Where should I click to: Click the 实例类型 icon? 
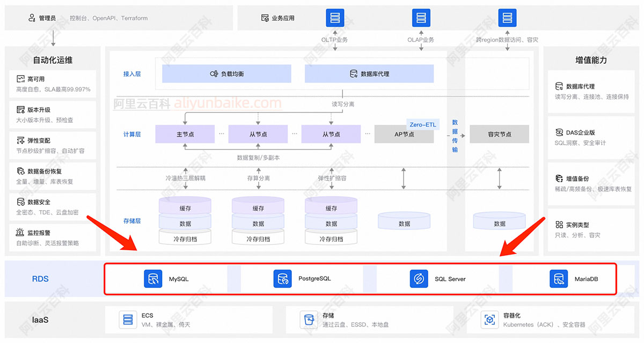559,225
